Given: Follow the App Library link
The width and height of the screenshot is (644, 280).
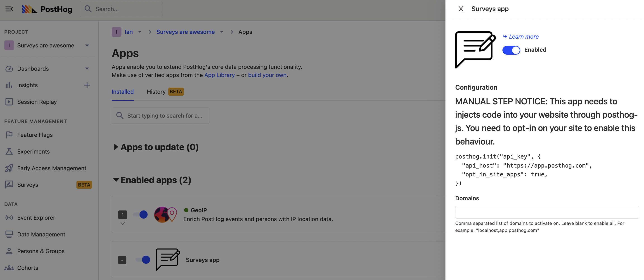Looking at the screenshot, I should 219,75.
